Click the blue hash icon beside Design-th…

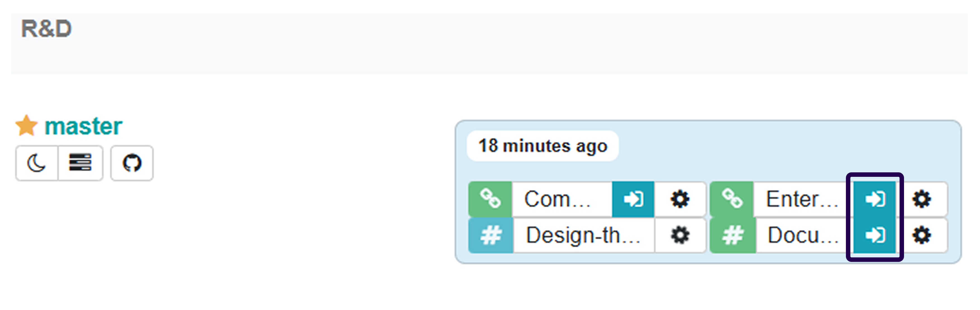[x=490, y=235]
